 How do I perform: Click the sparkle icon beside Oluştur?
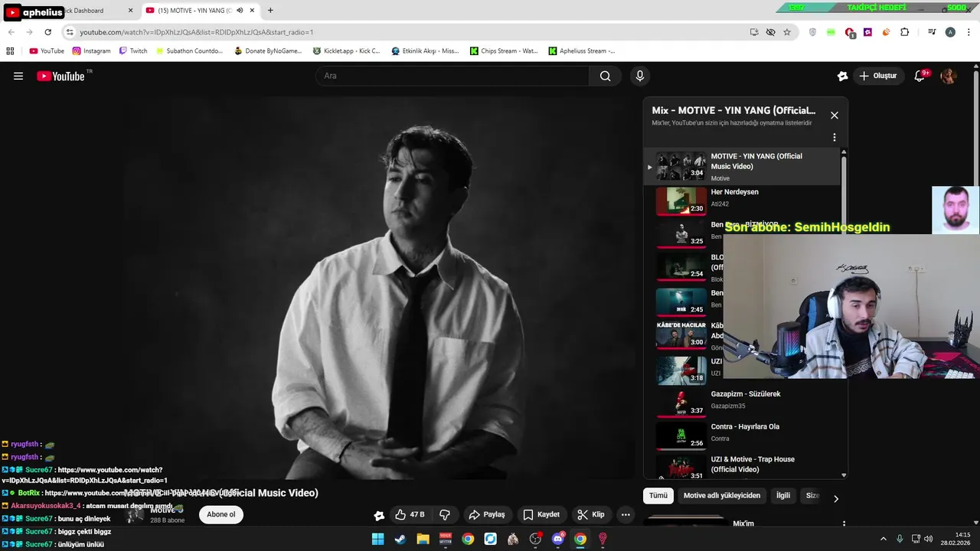click(843, 76)
